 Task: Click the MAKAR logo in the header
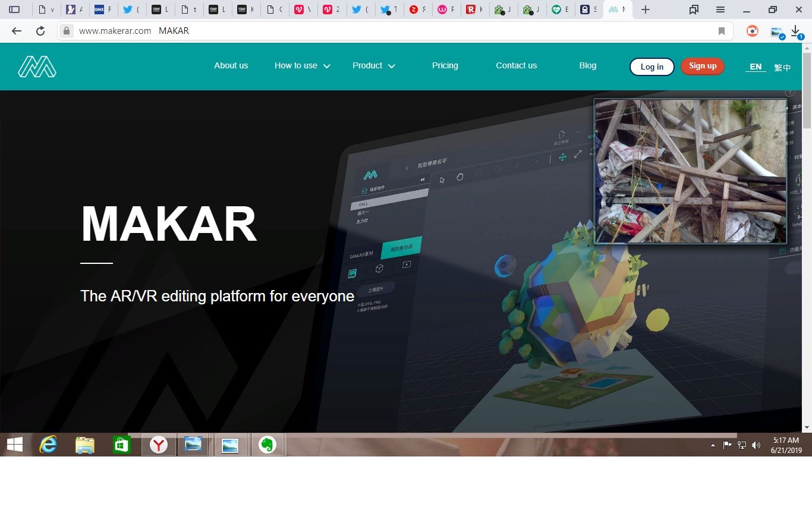37,67
